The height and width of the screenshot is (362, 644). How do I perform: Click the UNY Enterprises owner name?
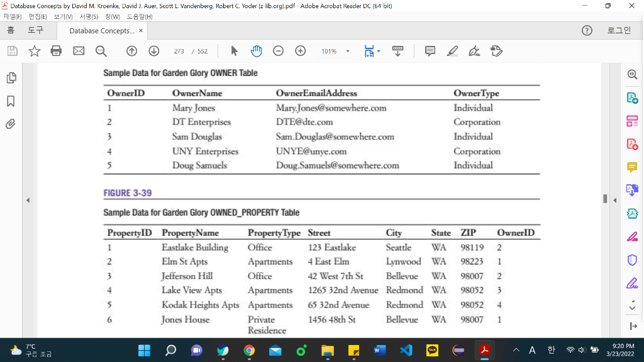click(x=205, y=151)
